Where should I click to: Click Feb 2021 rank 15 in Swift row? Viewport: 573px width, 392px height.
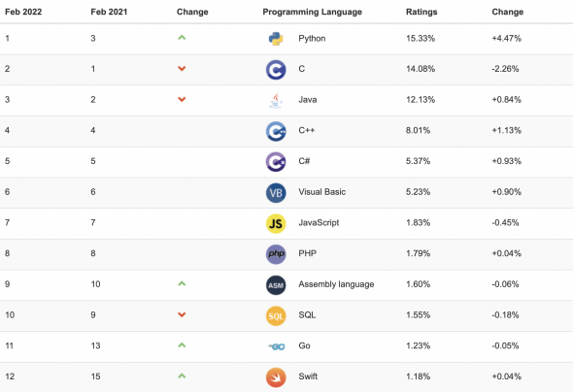pyautogui.click(x=95, y=376)
